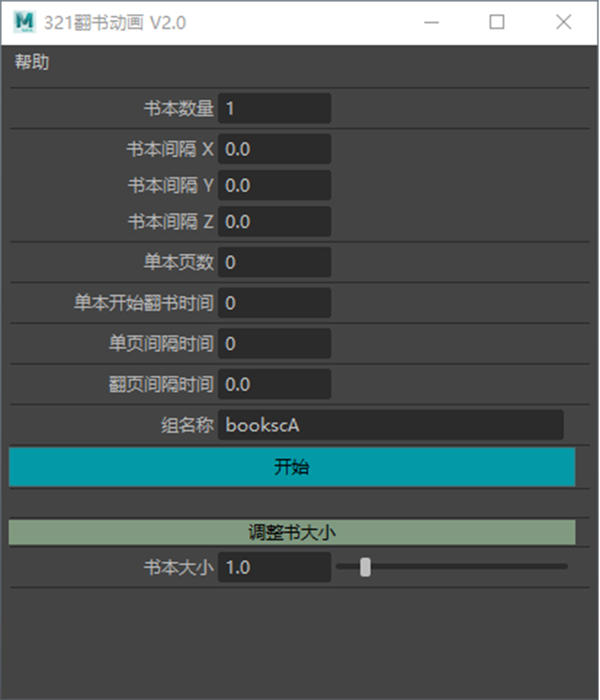Click the 翻页间隔时间 input box
Viewport: 600px width, 700px height.
coord(274,385)
